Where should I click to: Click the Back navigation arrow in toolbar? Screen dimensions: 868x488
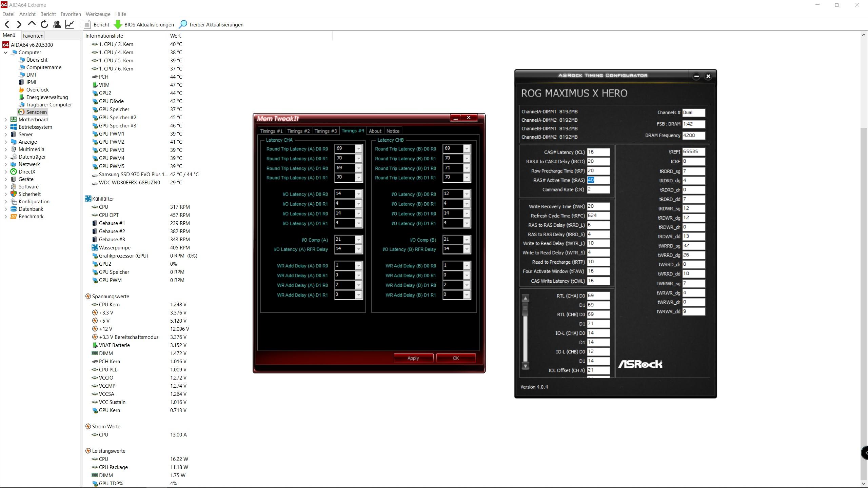click(7, 24)
